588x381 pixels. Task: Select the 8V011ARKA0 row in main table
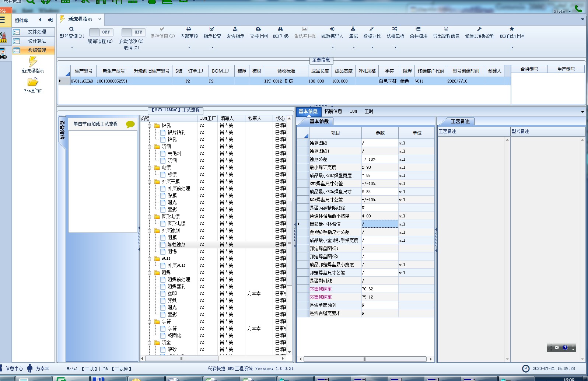284,81
